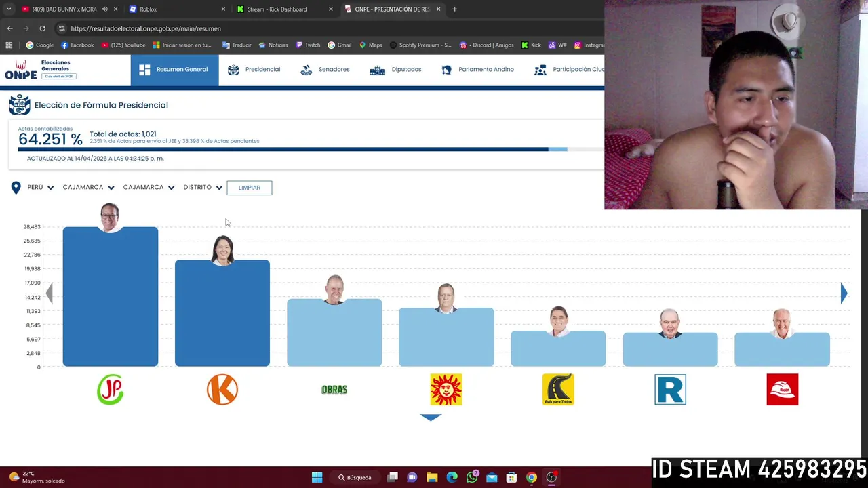This screenshot has height=488, width=868.
Task: Click the 64.251 % actas value
Action: 50,140
